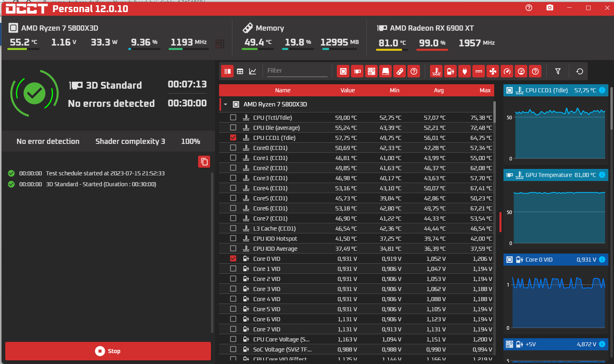Open info icon on the +5V graph
This screenshot has width=614, height=364.
602,344
